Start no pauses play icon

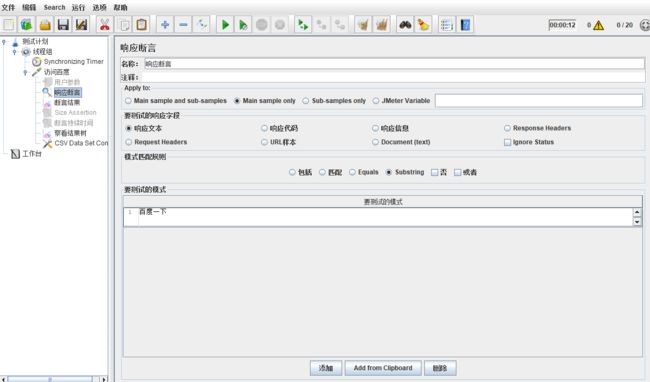point(243,25)
